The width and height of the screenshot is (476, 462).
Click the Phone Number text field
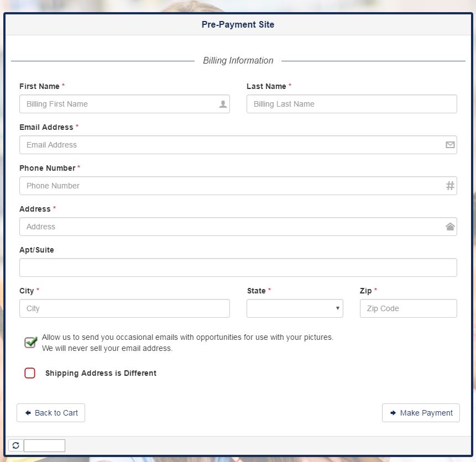pos(232,186)
